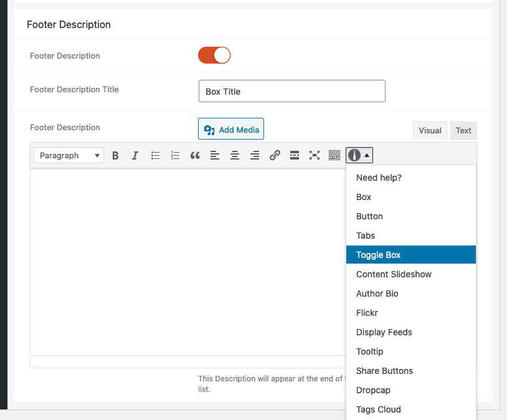Image resolution: width=507 pixels, height=420 pixels.
Task: Choose Display Feeds shortcode
Action: (x=411, y=332)
